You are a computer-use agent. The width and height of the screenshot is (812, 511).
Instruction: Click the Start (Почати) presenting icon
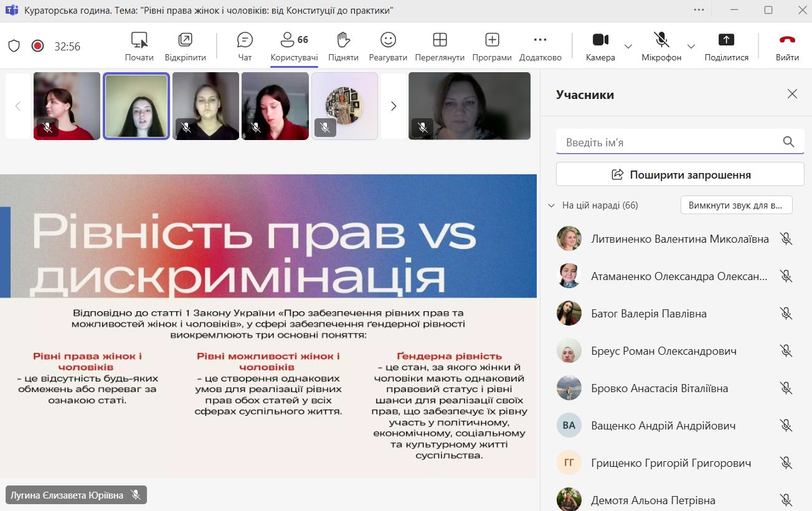[139, 40]
